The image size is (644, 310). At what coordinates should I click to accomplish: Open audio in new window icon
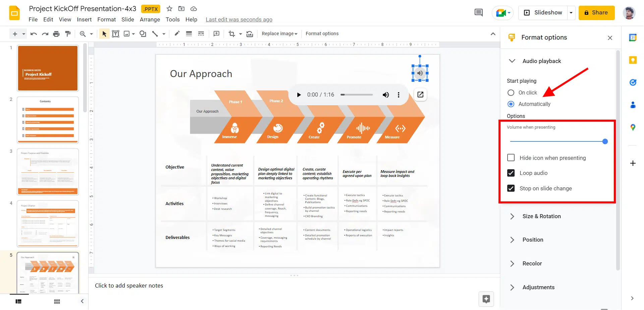420,95
